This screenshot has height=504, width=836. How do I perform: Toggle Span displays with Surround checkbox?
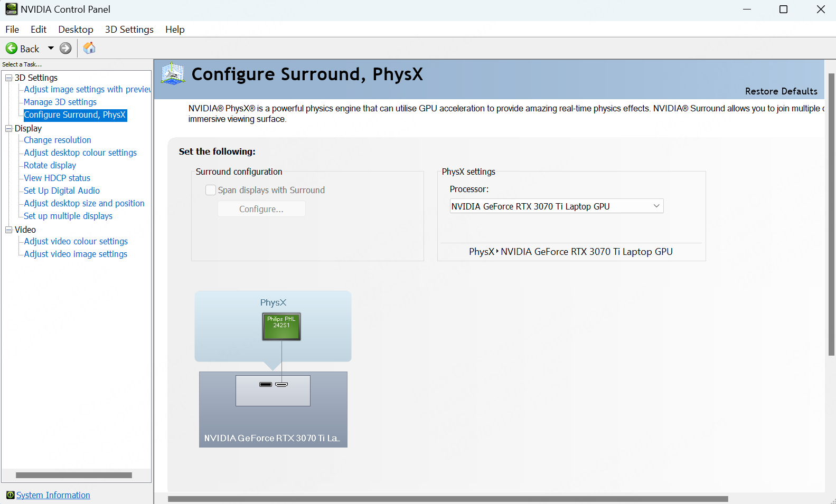click(x=211, y=190)
